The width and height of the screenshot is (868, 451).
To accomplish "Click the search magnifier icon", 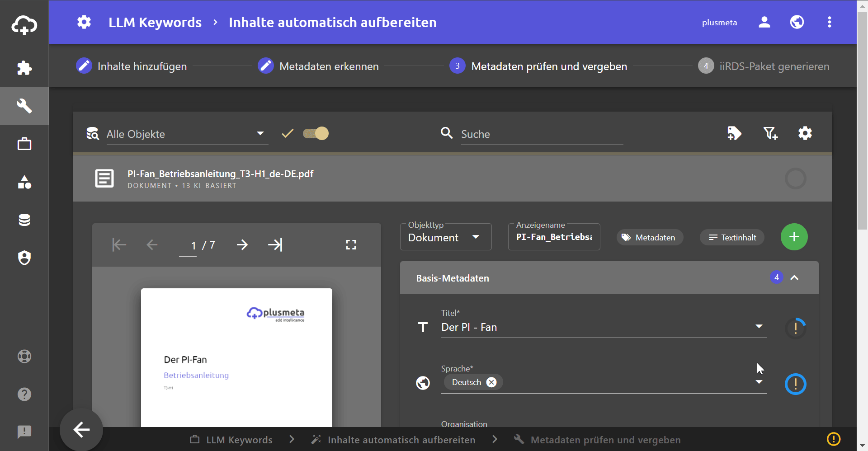I will pos(447,133).
